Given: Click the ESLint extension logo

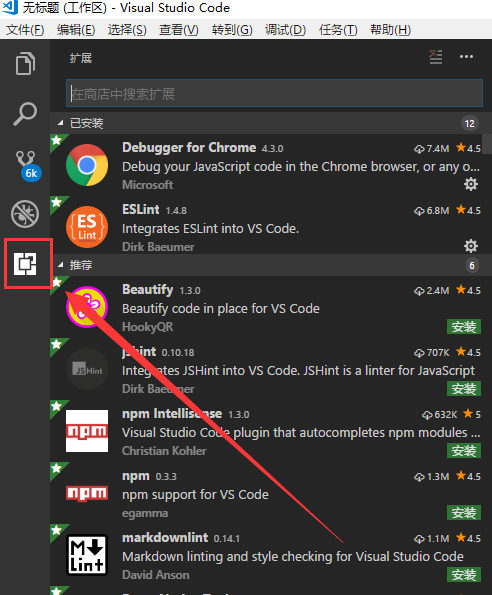Looking at the screenshot, I should (87, 227).
